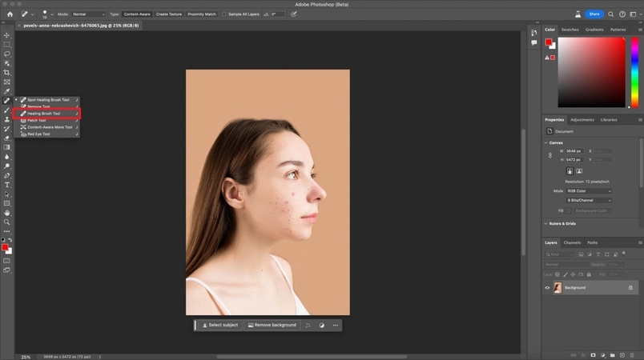Activate the Type tool
This screenshot has width=644, height=360.
tap(7, 185)
